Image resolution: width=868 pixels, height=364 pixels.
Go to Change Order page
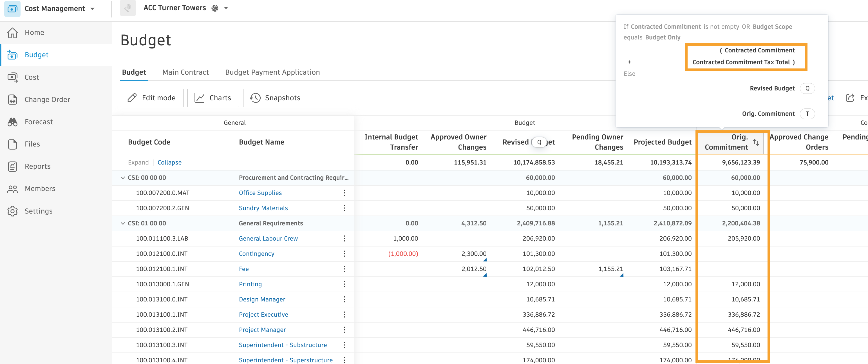pos(47,99)
